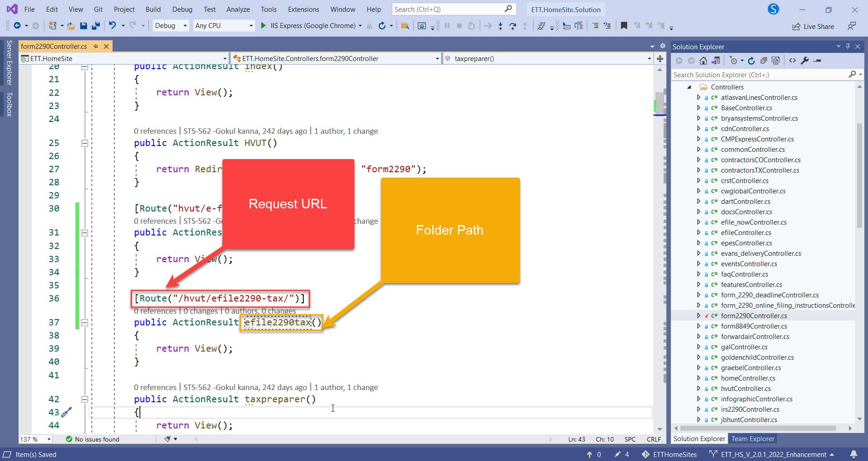This screenshot has width=868, height=461.
Task: Click the Step Into debug icon
Action: point(500,26)
